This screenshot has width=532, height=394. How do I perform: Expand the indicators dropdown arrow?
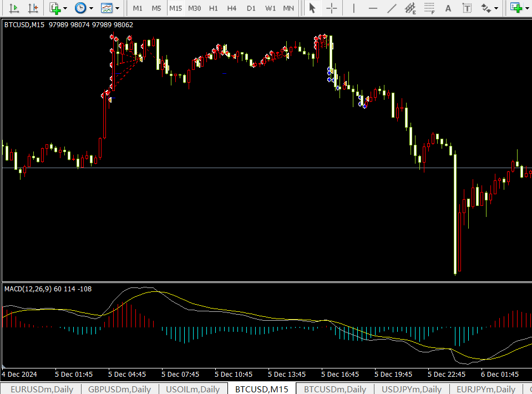pos(65,8)
